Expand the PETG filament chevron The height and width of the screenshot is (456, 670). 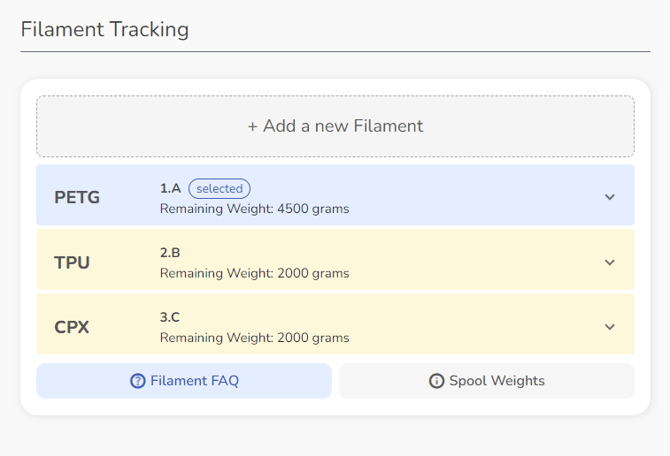(x=610, y=197)
